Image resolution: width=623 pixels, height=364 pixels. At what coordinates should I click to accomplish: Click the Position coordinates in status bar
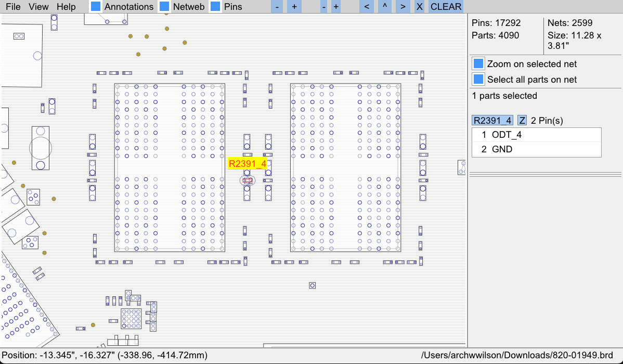(x=105, y=355)
